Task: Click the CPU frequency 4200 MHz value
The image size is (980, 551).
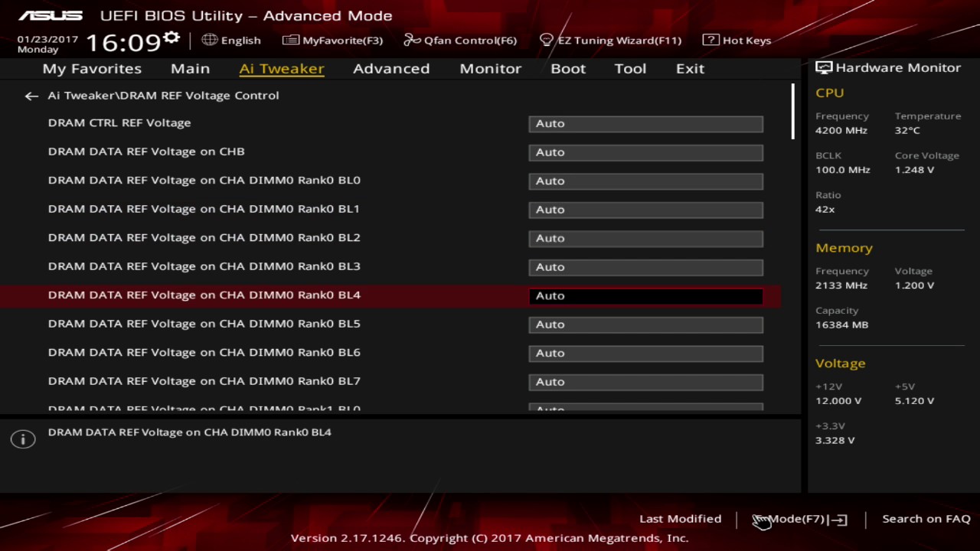Action: pos(841,130)
